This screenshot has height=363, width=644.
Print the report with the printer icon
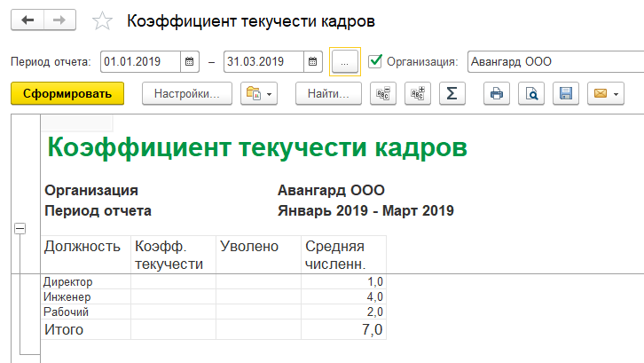tap(497, 93)
